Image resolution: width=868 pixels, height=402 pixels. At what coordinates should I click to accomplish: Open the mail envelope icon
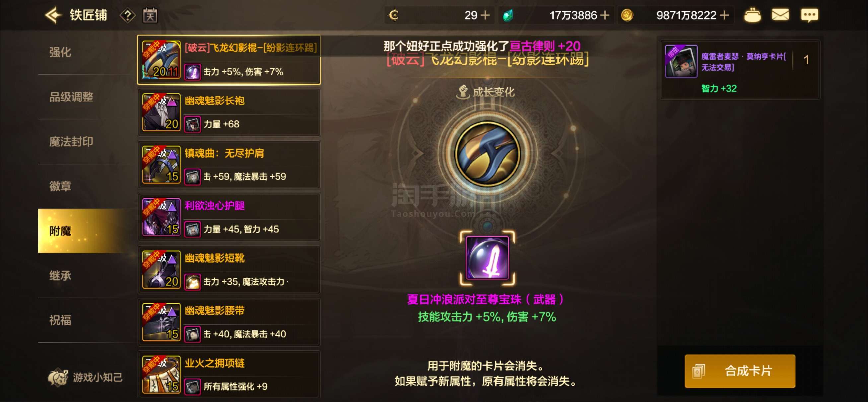click(780, 15)
